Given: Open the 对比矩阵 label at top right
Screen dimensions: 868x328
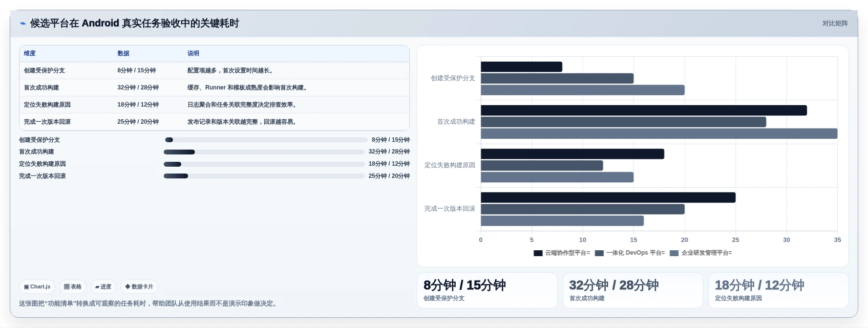Looking at the screenshot, I should [835, 23].
